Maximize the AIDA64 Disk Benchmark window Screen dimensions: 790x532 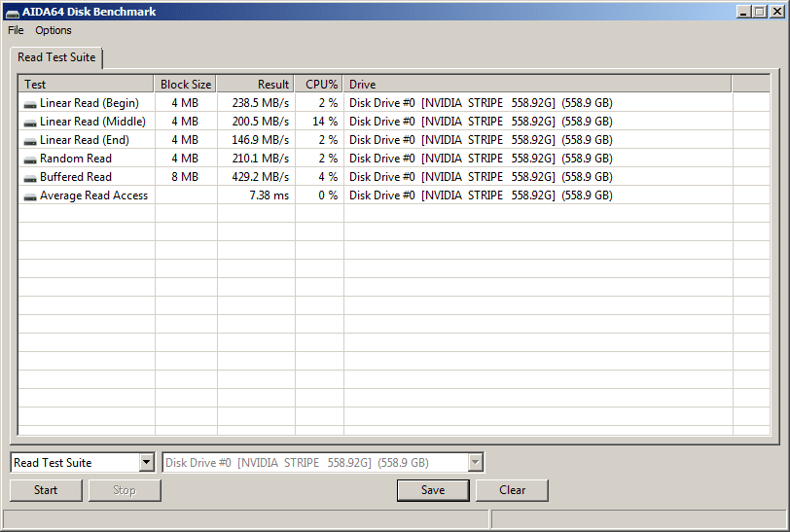click(x=760, y=12)
